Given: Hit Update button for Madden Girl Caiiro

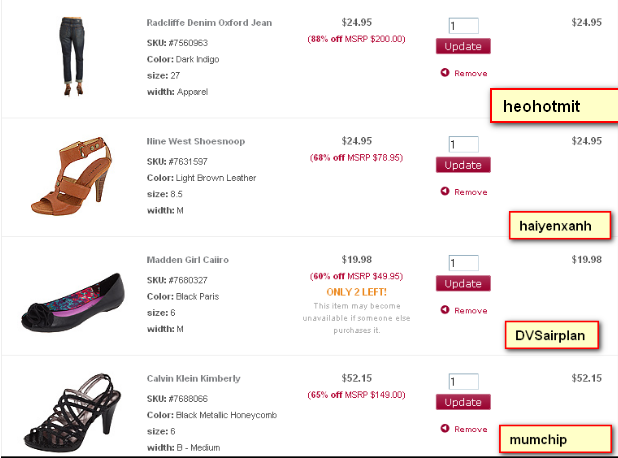Looking at the screenshot, I should pyautogui.click(x=463, y=283).
